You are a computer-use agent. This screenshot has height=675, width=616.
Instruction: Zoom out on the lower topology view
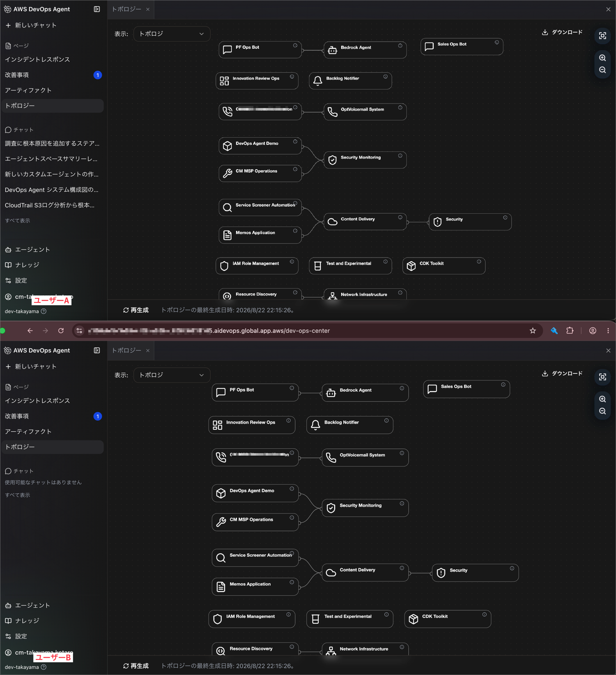[602, 411]
